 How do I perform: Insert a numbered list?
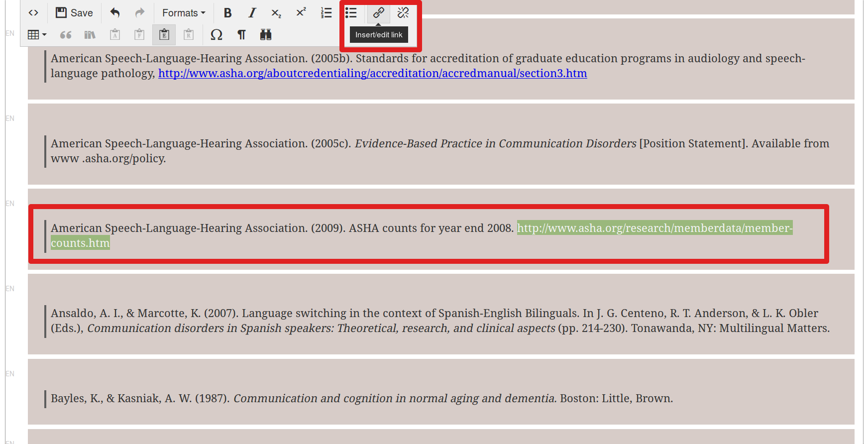(326, 13)
